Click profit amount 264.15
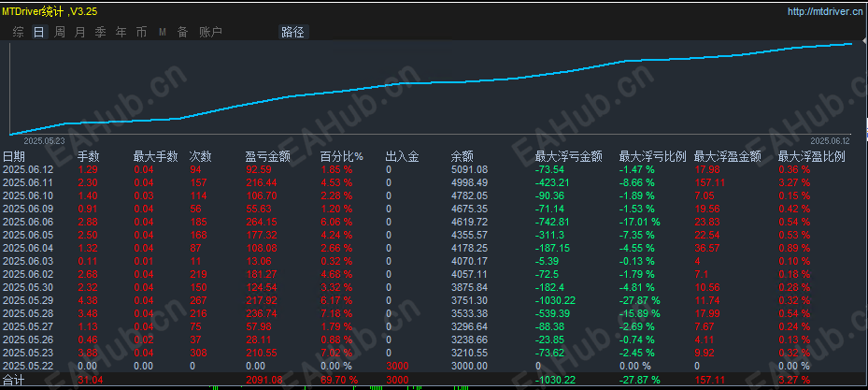This screenshot has width=868, height=390. (x=260, y=223)
